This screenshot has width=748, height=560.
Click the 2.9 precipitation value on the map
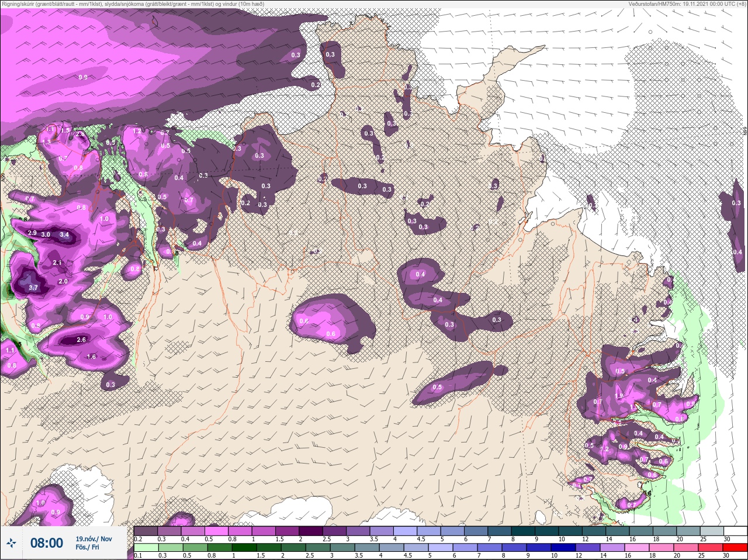point(32,233)
